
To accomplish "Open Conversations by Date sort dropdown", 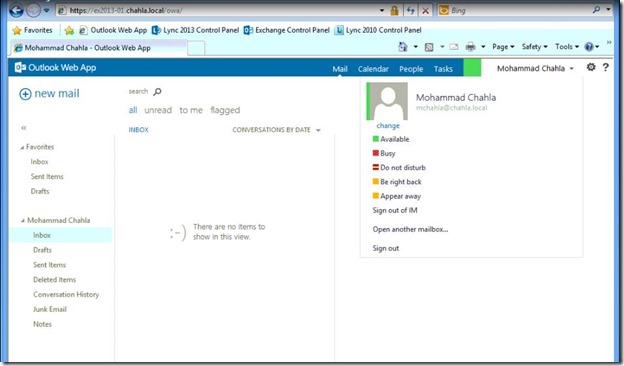I will pos(276,130).
